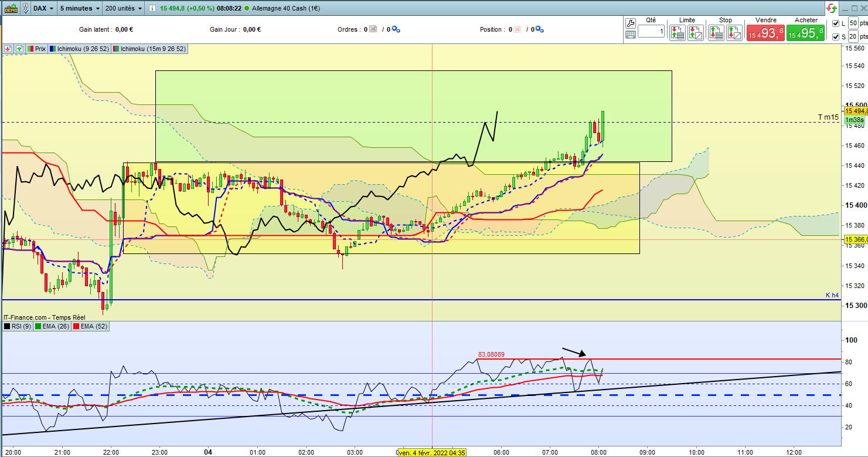Click the DEMO account icon
The width and height of the screenshot is (868, 457).
pyautogui.click(x=11, y=8)
